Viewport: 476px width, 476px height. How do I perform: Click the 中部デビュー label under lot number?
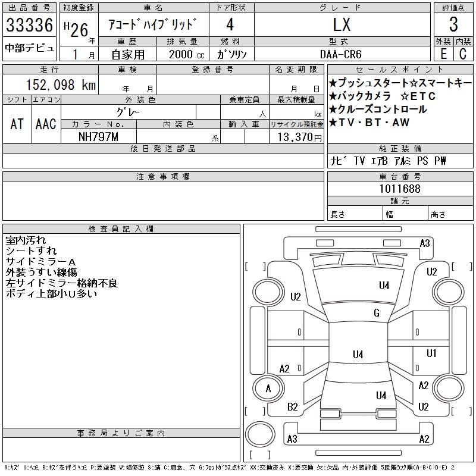29,48
